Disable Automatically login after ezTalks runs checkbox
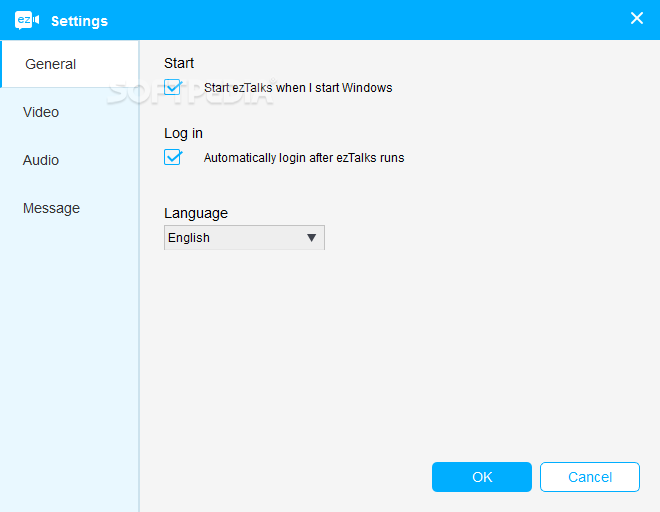The width and height of the screenshot is (660, 512). click(x=173, y=157)
